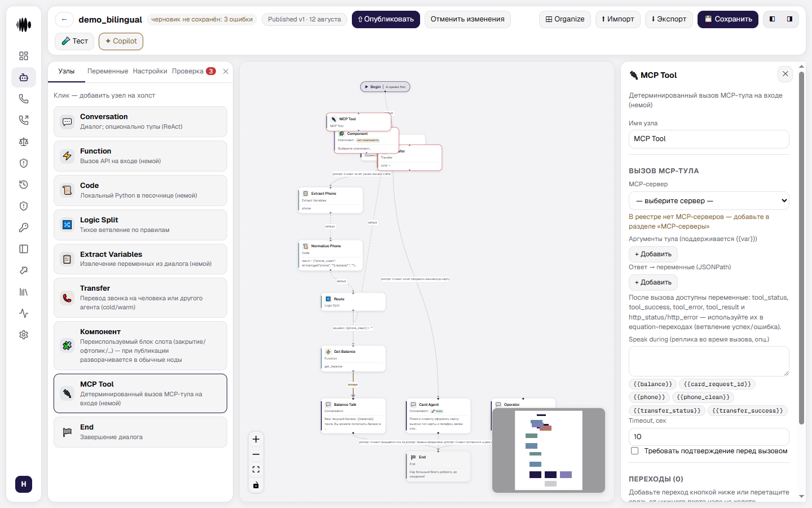
Task: Switch to the Проверка tab
Action: tap(193, 71)
